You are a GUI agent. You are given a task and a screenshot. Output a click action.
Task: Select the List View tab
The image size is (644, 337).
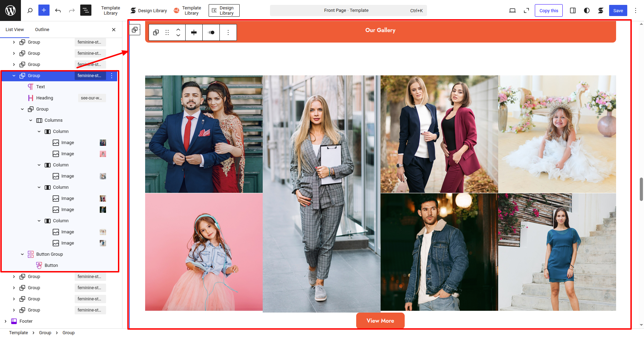coord(15,30)
